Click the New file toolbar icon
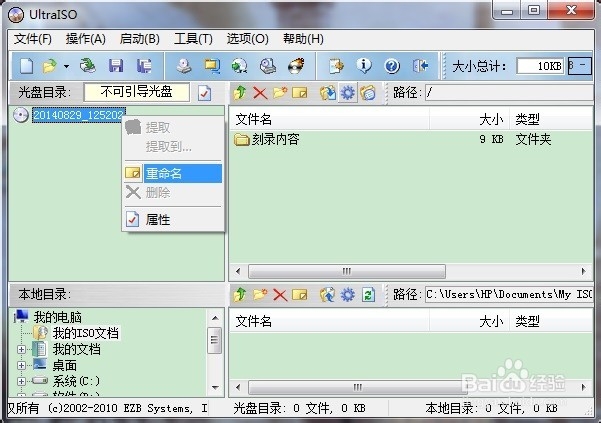Viewport: 601px width, 423px height. [26, 66]
